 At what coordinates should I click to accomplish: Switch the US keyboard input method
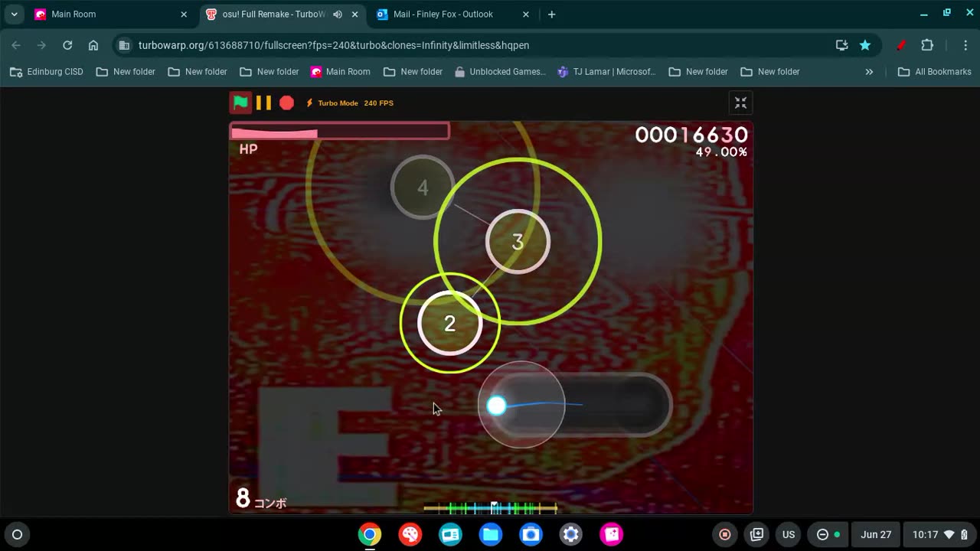[789, 534]
